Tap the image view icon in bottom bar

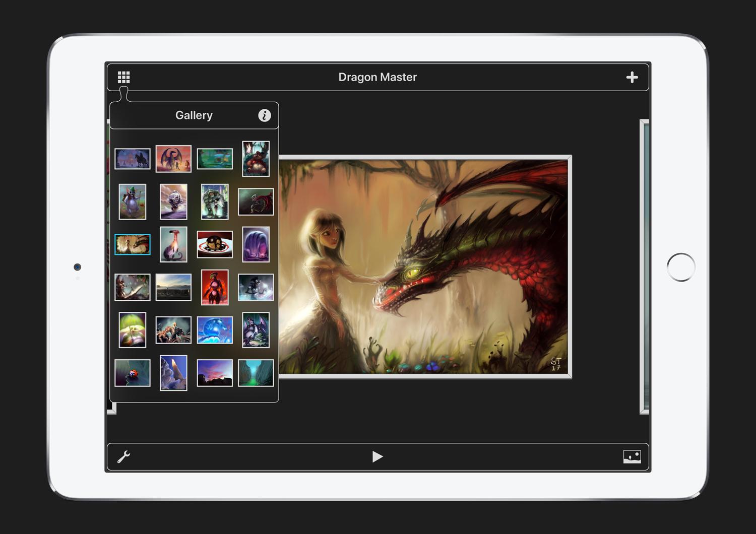[x=632, y=456]
